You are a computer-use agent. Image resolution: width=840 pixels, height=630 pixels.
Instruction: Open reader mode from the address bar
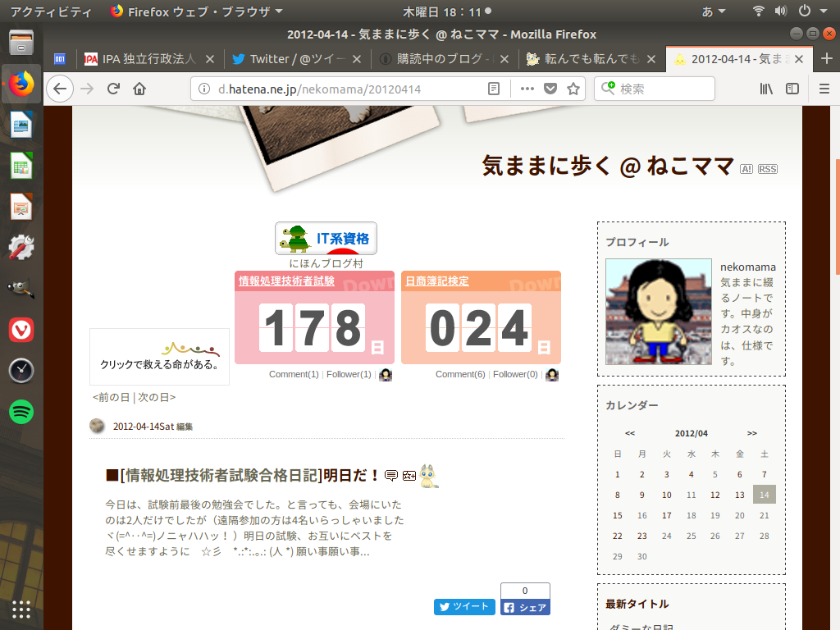[x=495, y=88]
